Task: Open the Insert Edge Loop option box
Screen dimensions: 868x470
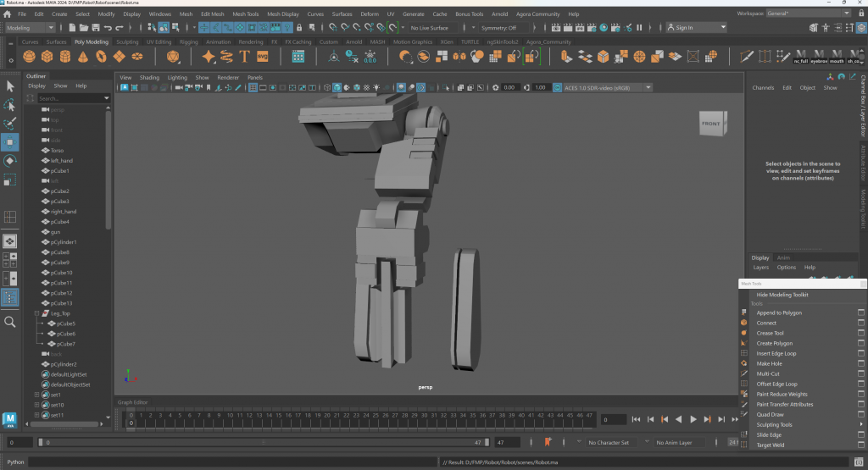Action: (860, 353)
